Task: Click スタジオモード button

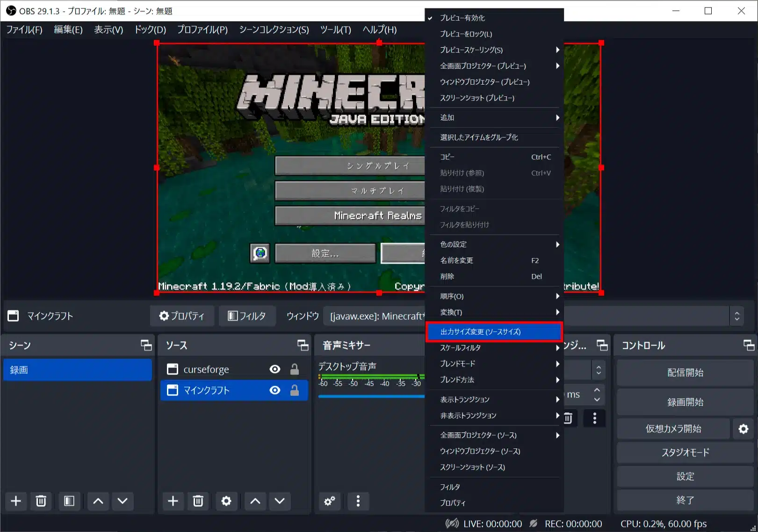Action: tap(685, 452)
